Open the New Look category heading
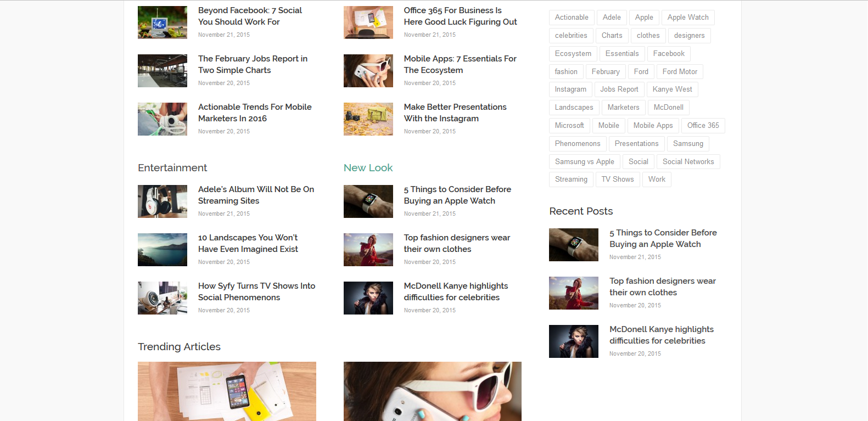 click(x=368, y=168)
